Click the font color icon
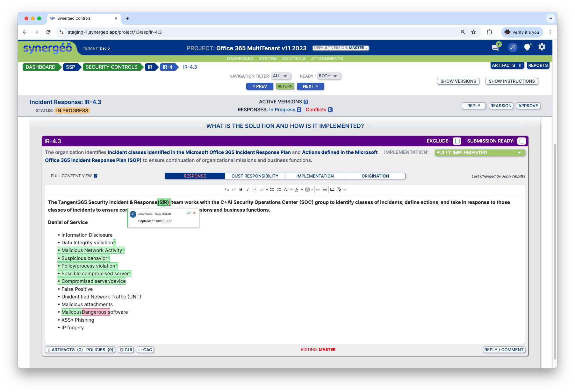 pos(297,189)
